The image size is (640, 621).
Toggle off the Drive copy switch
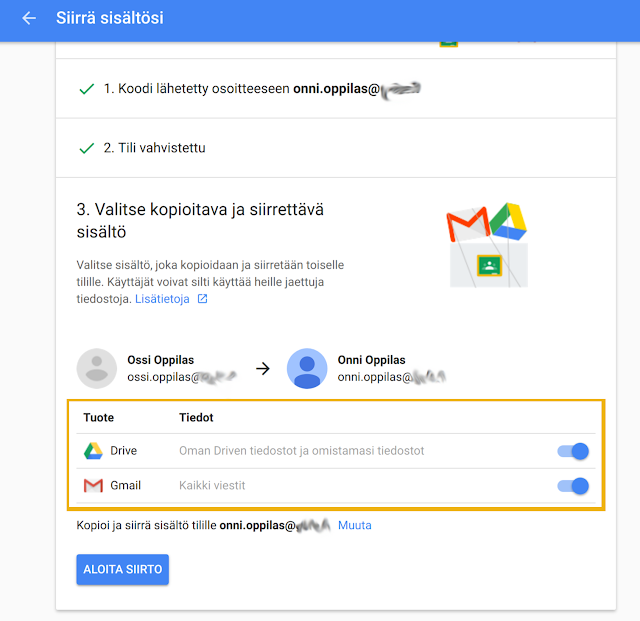(573, 451)
